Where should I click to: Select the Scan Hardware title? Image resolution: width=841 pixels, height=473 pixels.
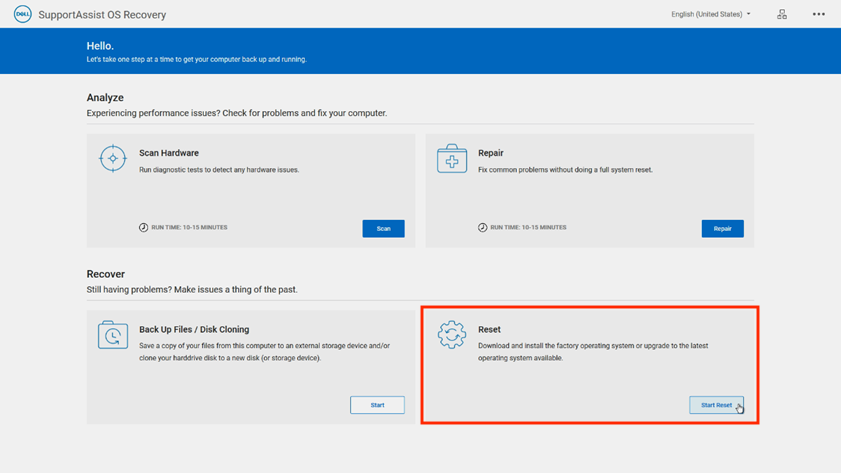click(169, 153)
